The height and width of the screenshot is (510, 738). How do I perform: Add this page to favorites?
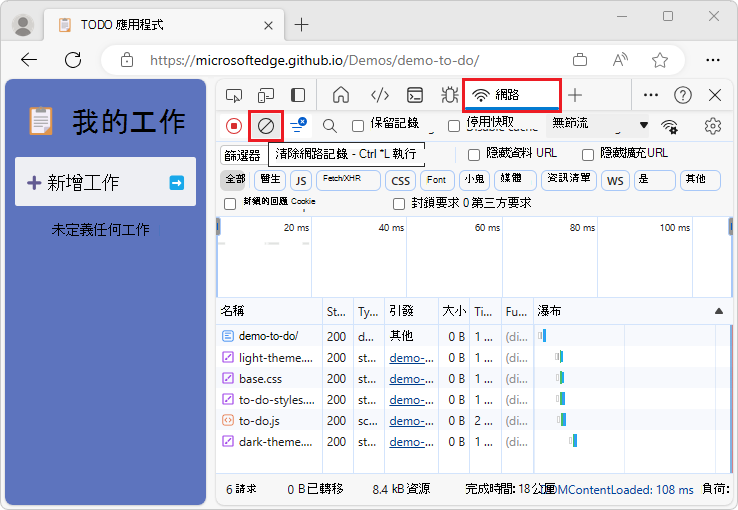(x=660, y=60)
